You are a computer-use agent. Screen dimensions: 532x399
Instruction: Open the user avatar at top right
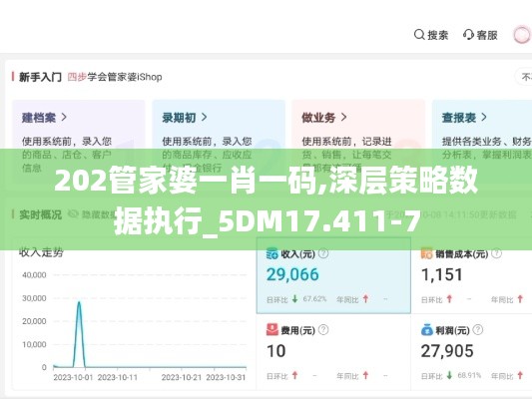pyautogui.click(x=521, y=35)
